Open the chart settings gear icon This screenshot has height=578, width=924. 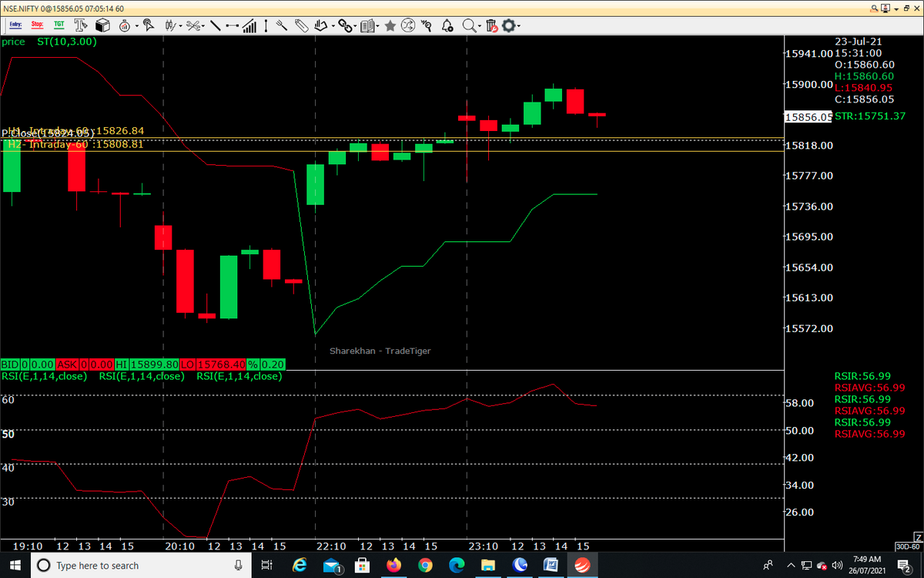click(508, 25)
